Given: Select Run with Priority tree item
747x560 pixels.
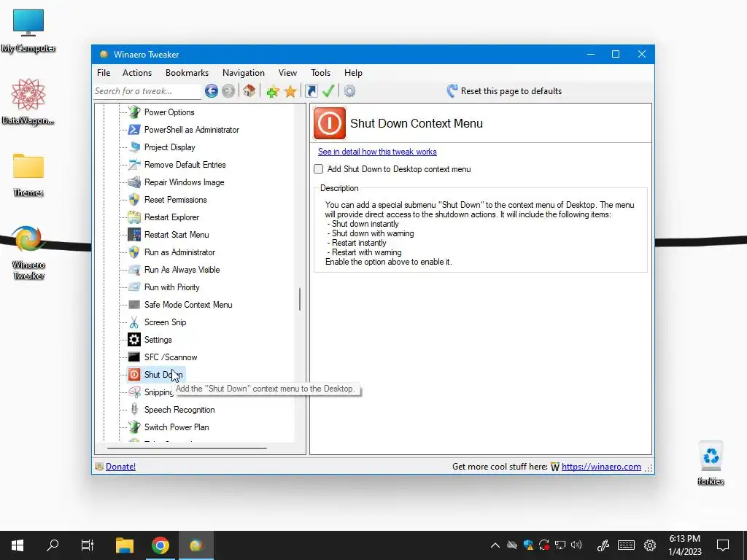Looking at the screenshot, I should tap(171, 287).
